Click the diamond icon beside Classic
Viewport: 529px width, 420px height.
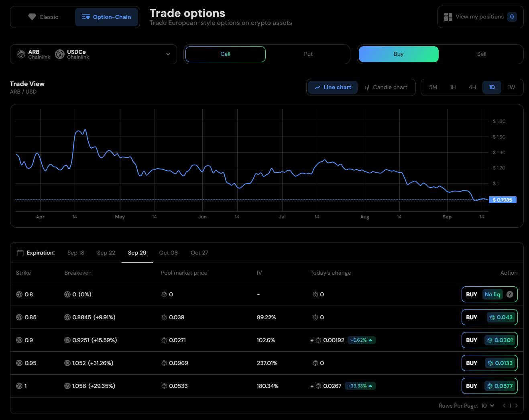click(32, 17)
